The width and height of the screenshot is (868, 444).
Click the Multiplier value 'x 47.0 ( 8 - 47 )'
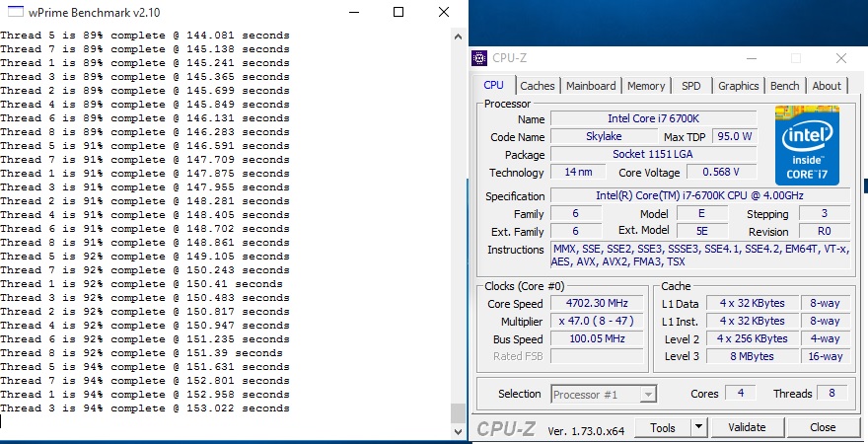tap(597, 321)
